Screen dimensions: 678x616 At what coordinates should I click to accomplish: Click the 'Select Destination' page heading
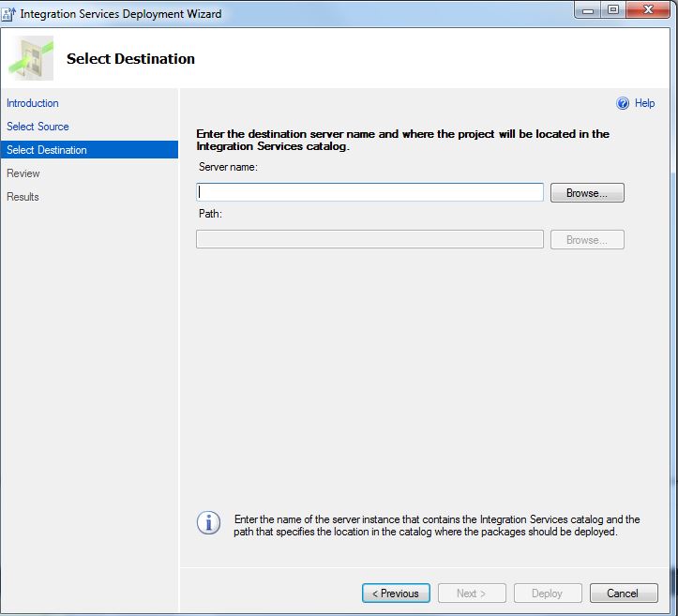(130, 59)
